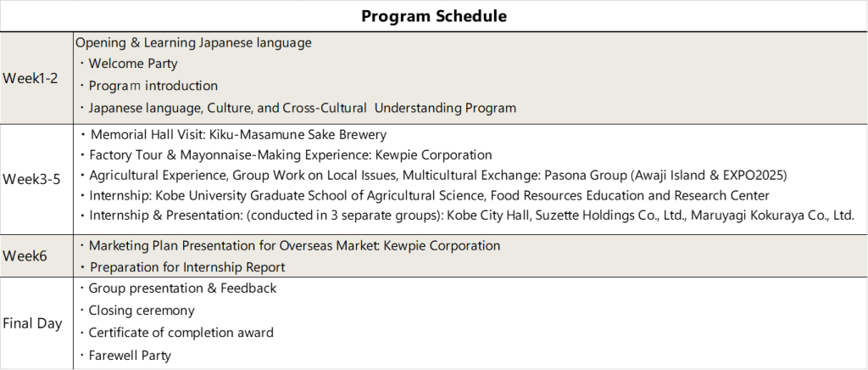Viewport: 868px width, 370px height.
Task: Click the black header row above Week1-2
Action: (x=434, y=16)
